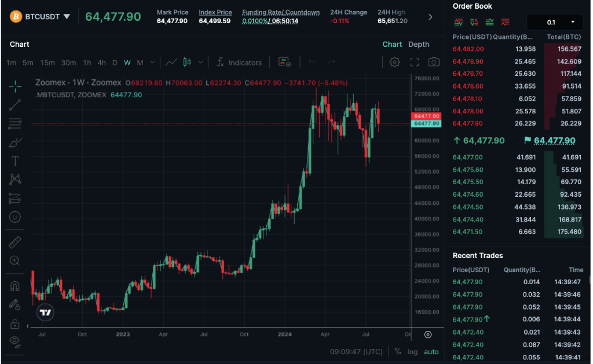Toggle stay in drawing mode pencil-lock
This screenshot has width=593, height=364.
click(14, 304)
